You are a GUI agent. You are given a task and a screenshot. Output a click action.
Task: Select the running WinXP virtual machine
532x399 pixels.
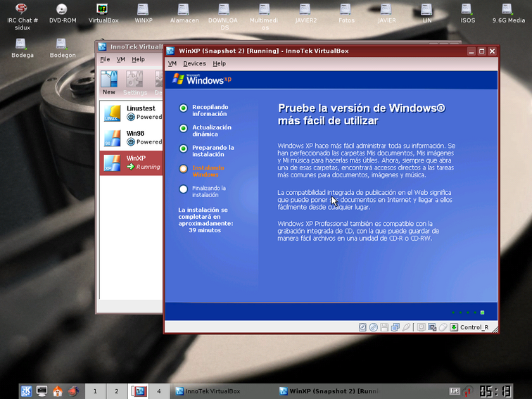click(132, 163)
